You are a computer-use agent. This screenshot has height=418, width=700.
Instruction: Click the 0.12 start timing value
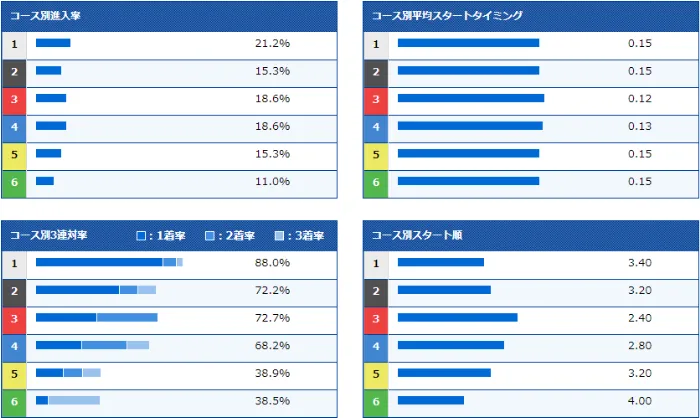point(639,99)
